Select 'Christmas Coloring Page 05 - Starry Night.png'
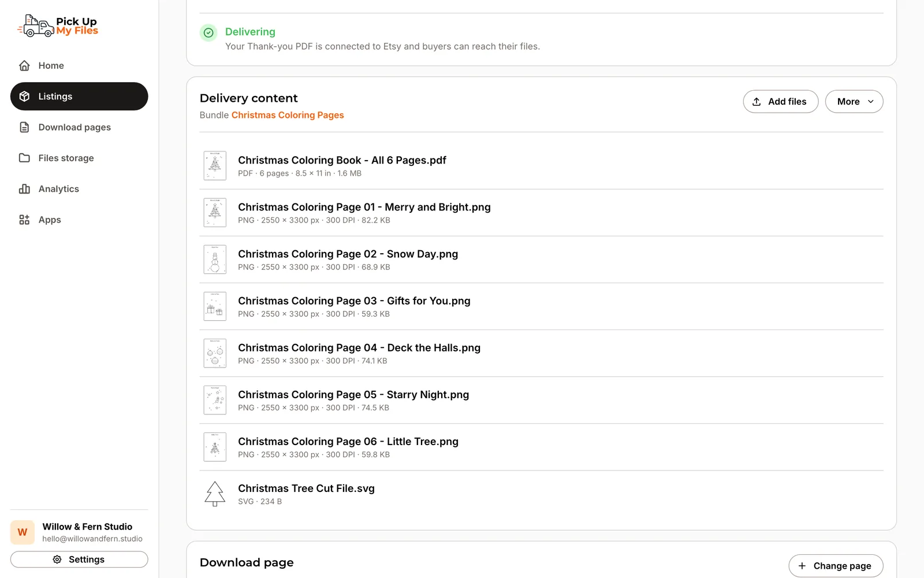 point(353,395)
